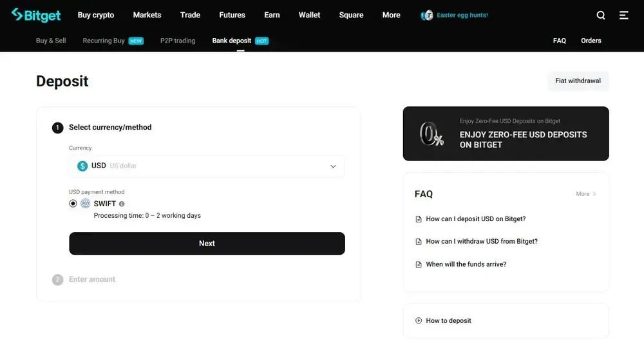Expand the USD currency dropdown
This screenshot has height=350, width=644.
click(x=333, y=166)
